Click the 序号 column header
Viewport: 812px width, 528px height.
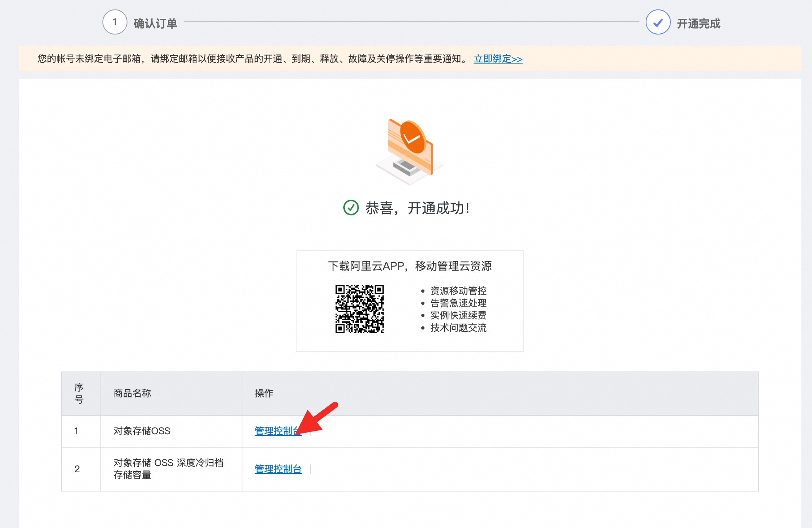pyautogui.click(x=79, y=393)
